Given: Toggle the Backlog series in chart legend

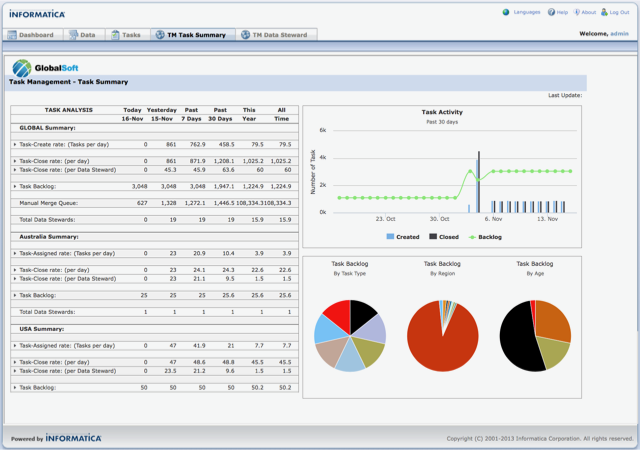Looking at the screenshot, I should 485,237.
